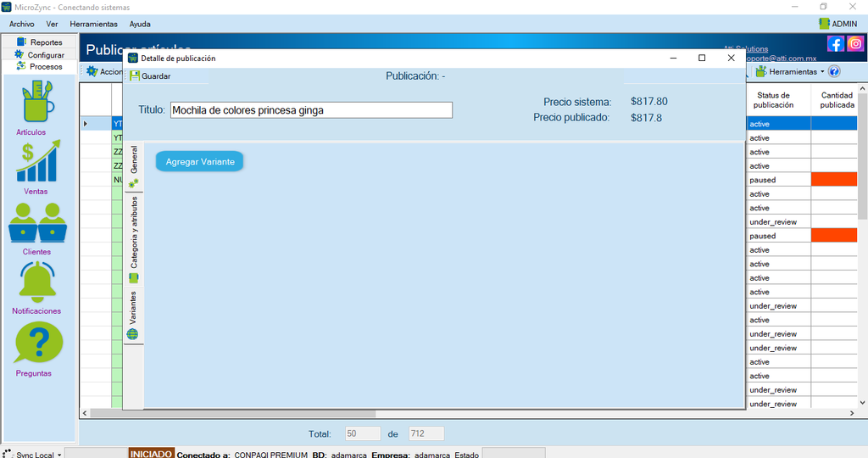The width and height of the screenshot is (868, 458).
Task: Open the Notificaciones bell icon
Action: click(37, 282)
